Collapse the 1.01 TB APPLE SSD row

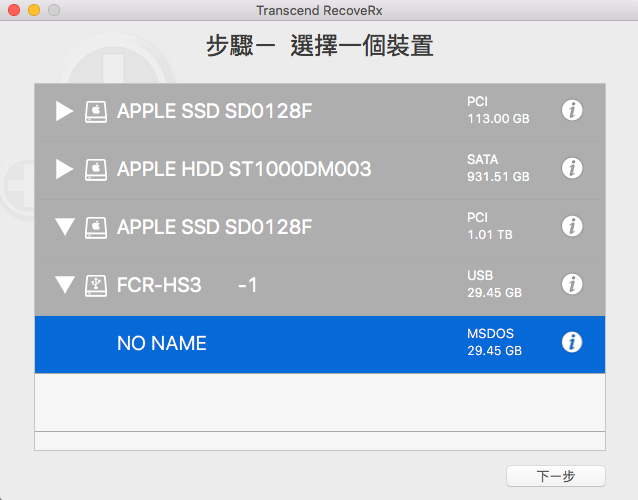click(65, 227)
